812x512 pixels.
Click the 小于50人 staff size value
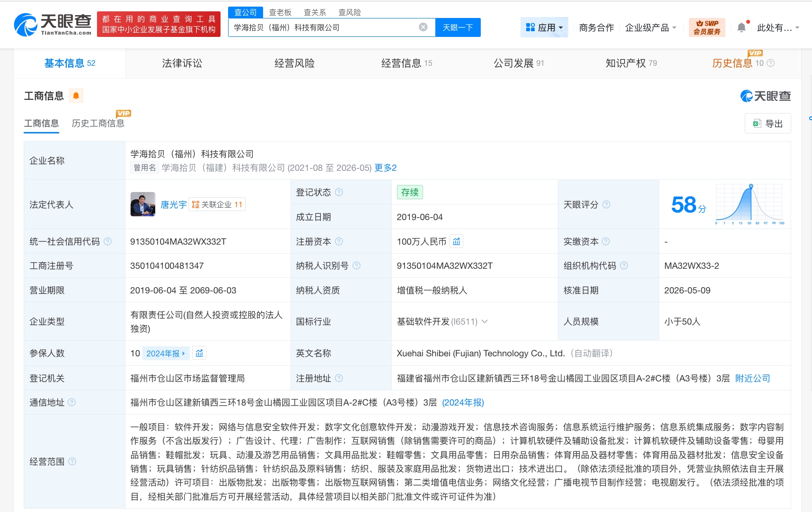click(682, 322)
